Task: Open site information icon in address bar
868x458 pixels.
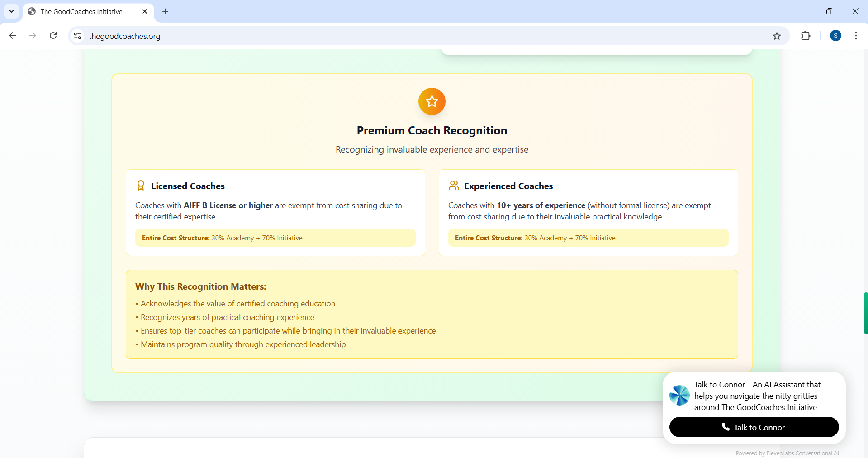Action: tap(77, 36)
